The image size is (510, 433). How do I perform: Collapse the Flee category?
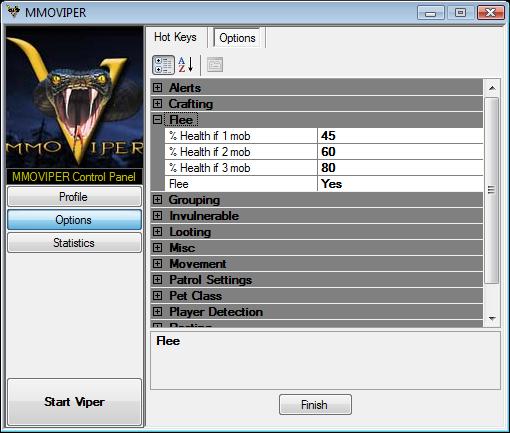(157, 120)
